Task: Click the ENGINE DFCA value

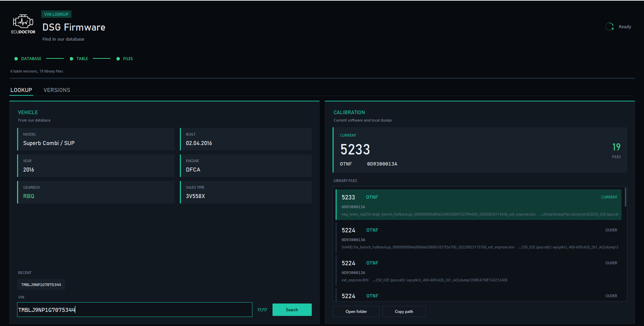Action: click(x=193, y=170)
